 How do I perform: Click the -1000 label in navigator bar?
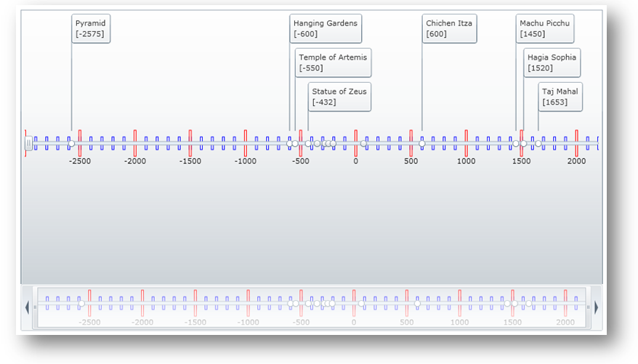pos(248,322)
